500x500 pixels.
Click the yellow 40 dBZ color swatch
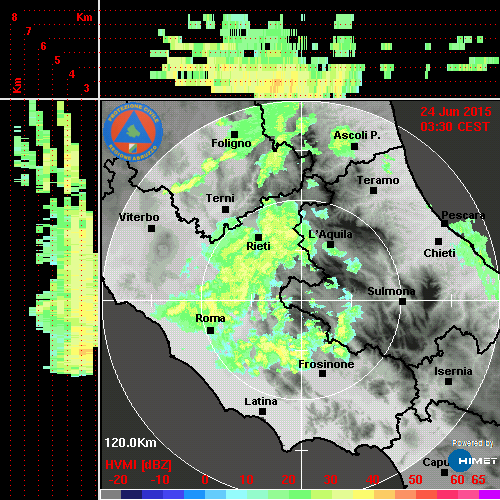(363, 494)
